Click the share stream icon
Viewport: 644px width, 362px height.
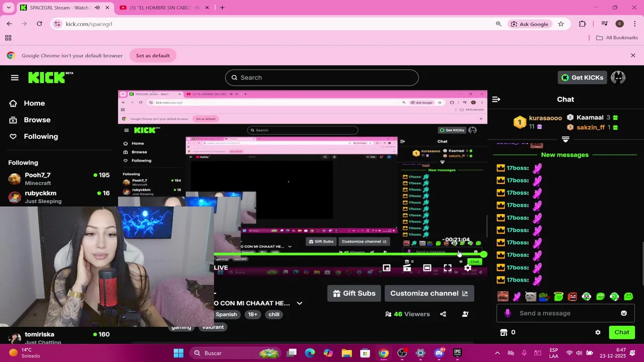(443, 314)
